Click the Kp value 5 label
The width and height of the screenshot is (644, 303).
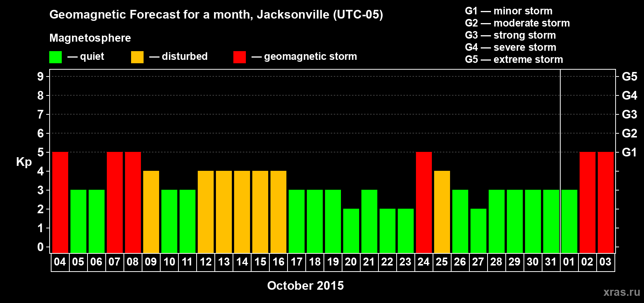[x=41, y=152]
